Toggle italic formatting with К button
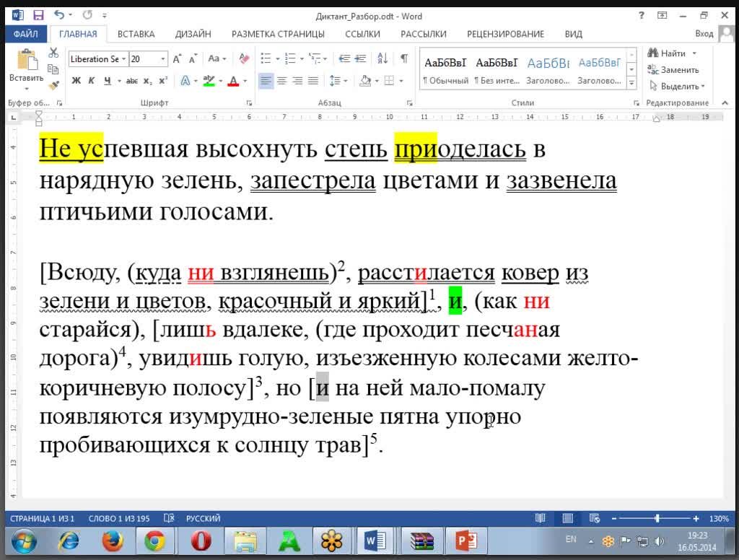739x560 pixels. (92, 81)
